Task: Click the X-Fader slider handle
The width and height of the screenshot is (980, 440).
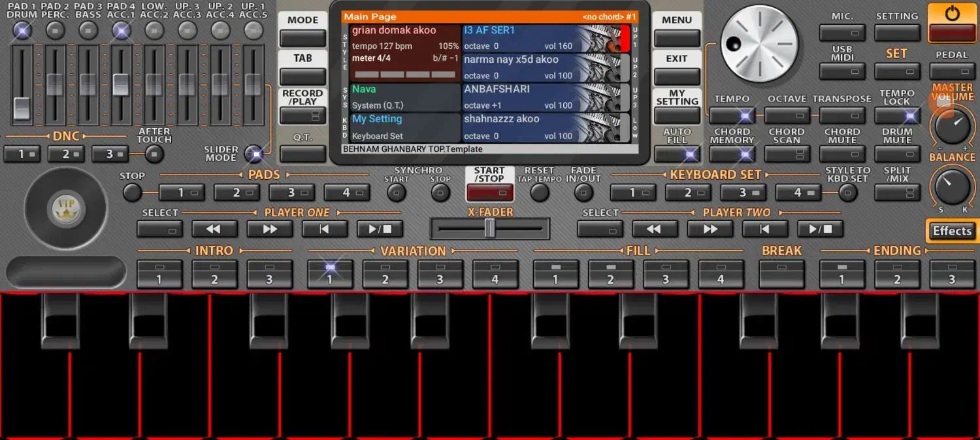Action: 490,228
